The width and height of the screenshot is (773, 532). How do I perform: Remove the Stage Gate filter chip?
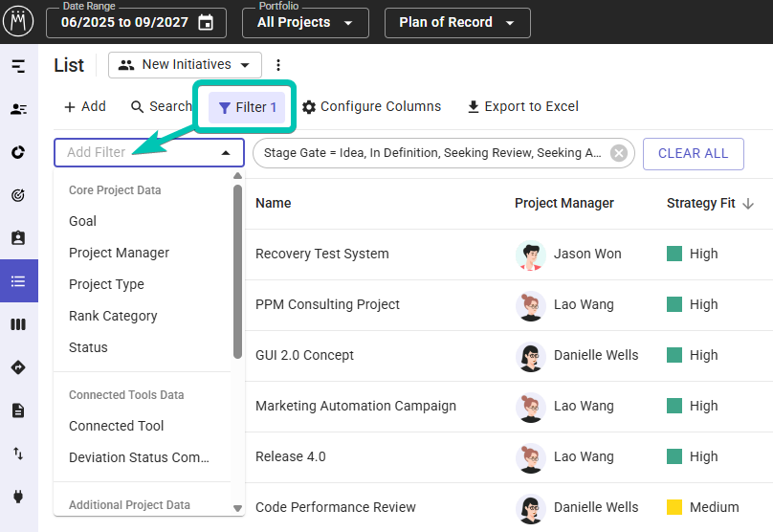tap(619, 153)
